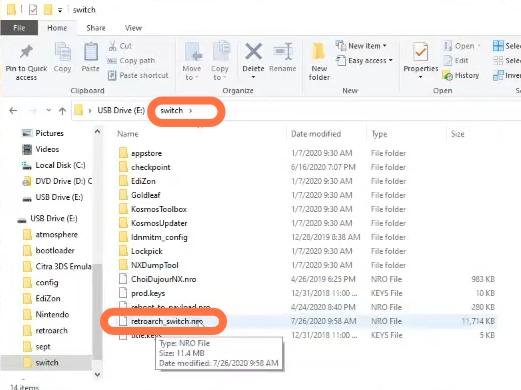This screenshot has width=521, height=390.
Task: Click navigation pane scroll up arrow
Action: (97, 132)
